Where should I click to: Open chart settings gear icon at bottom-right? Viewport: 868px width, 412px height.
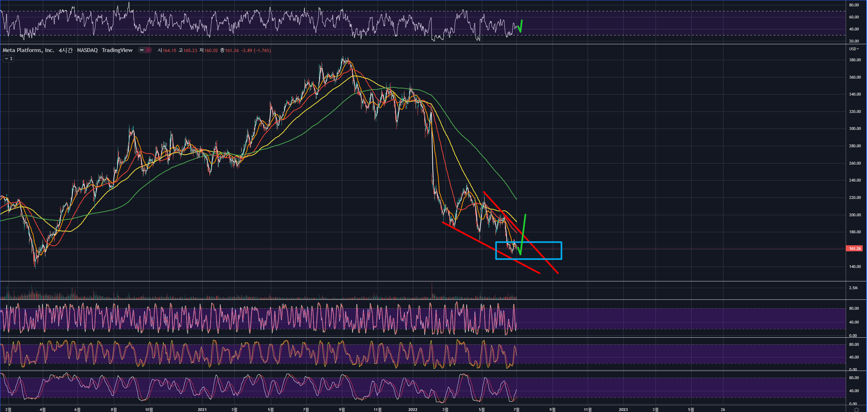click(856, 410)
